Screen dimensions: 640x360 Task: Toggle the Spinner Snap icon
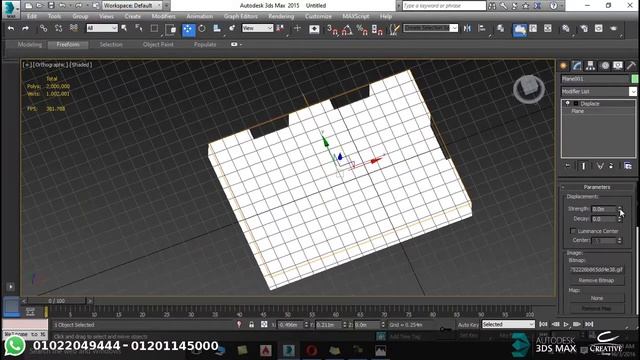click(x=377, y=29)
